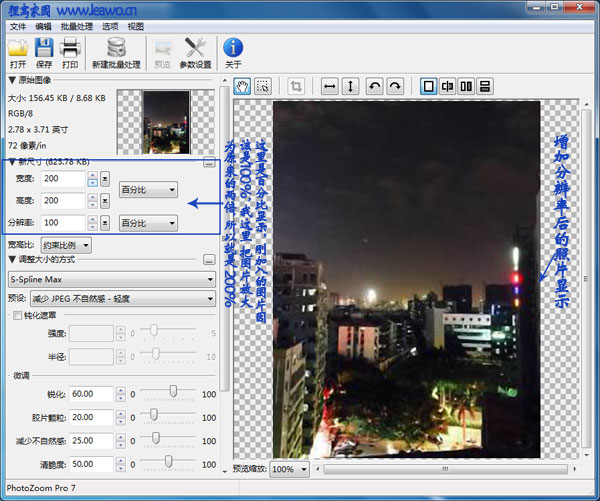Adjust the 清脆度 crispness slider
This screenshot has height=501, width=600.
(x=168, y=461)
